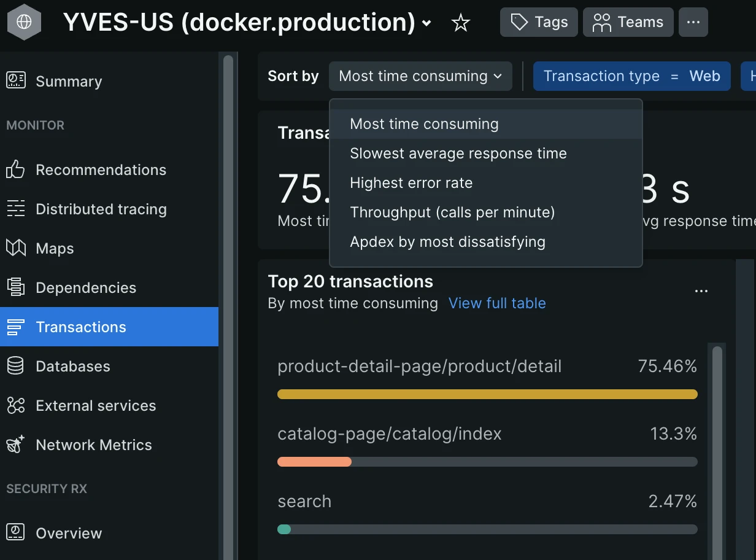The width and height of the screenshot is (756, 560).
Task: Open Distributed tracing icon in sidebar
Action: (x=15, y=209)
